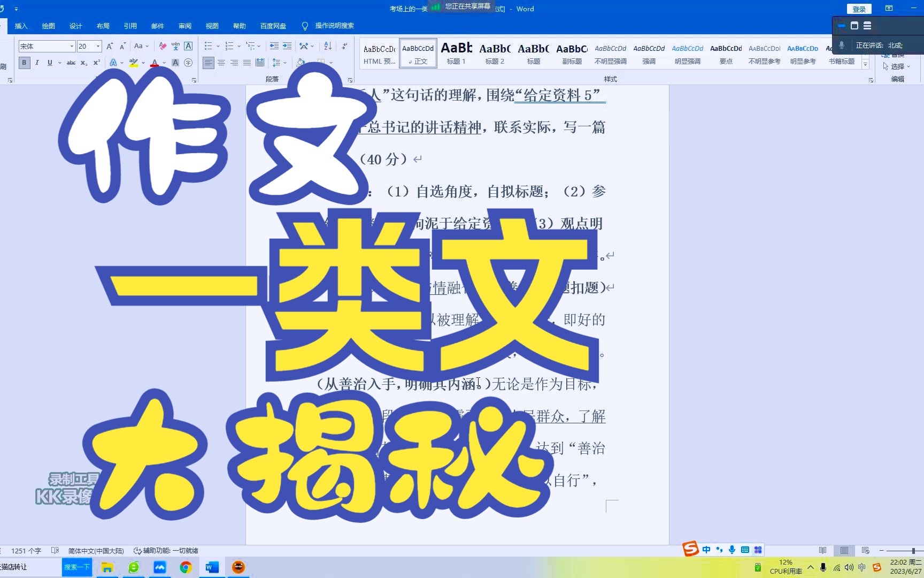
Task: Expand multilevel list options arrow
Action: click(x=259, y=47)
